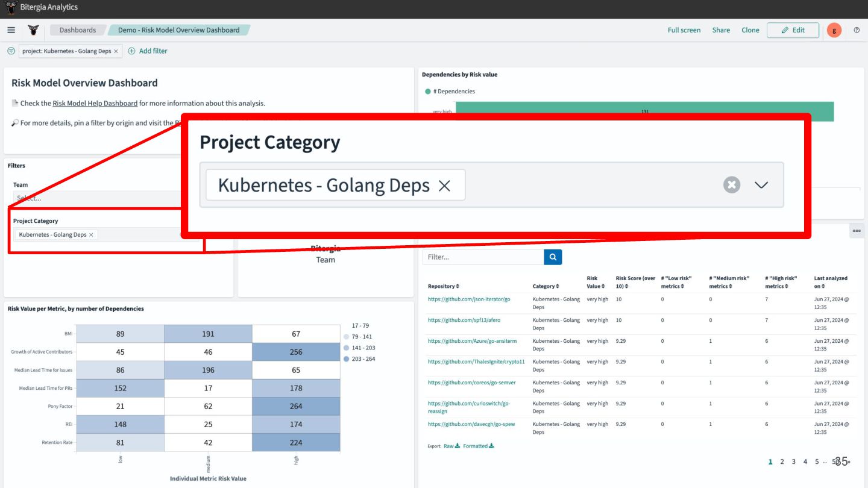Click heatmap cell 191 for BMI

(x=208, y=334)
